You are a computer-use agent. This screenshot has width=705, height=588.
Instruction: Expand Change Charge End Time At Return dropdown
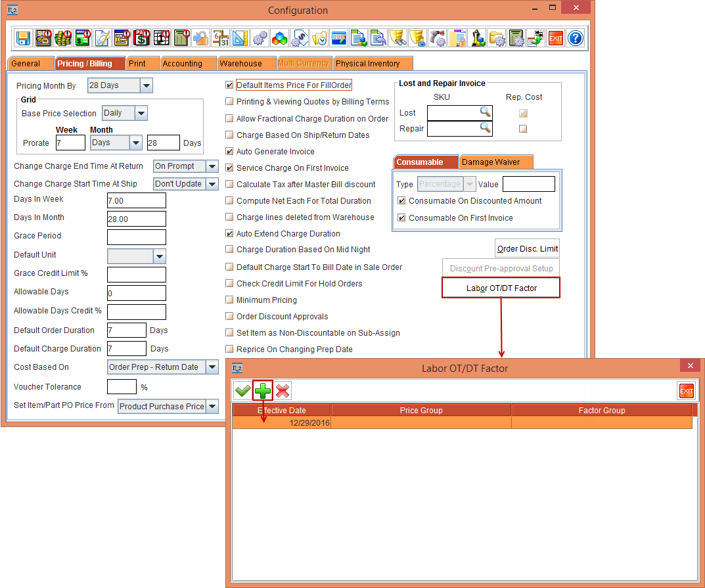[x=212, y=167]
